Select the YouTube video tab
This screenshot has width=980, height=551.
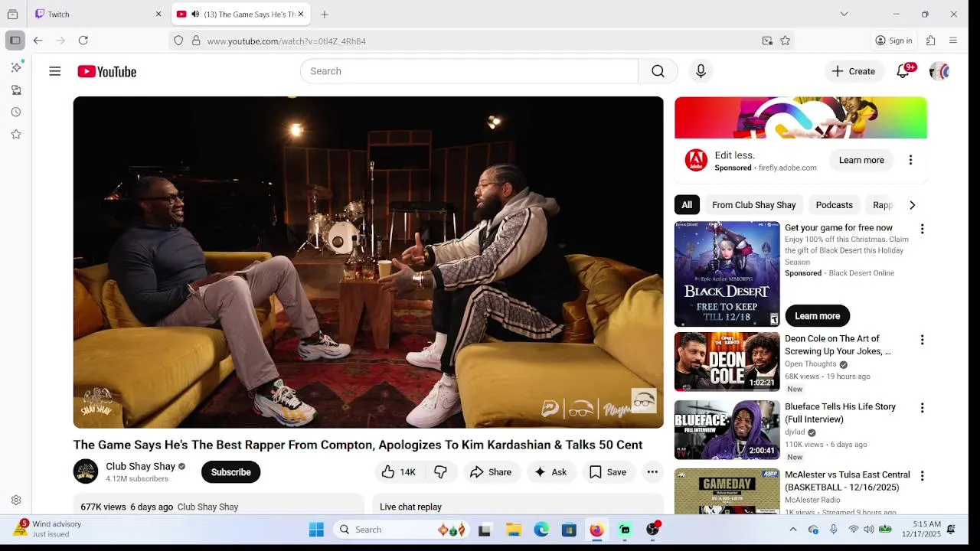click(x=241, y=14)
